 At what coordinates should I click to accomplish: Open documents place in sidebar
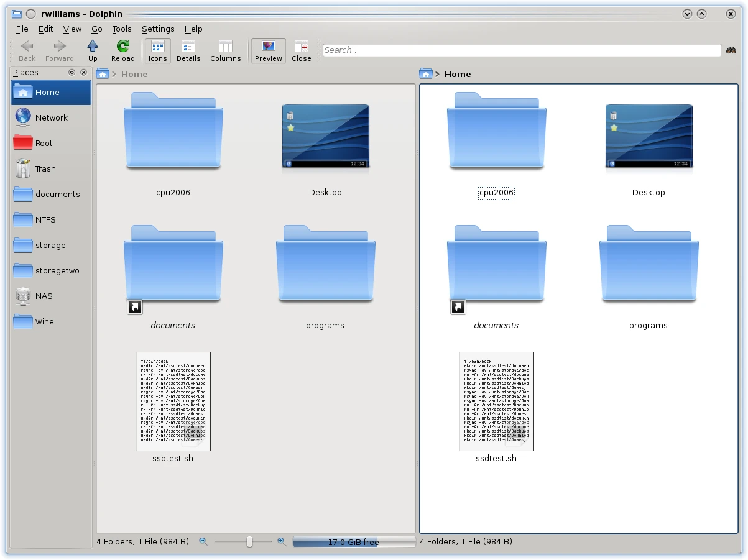[x=51, y=194]
